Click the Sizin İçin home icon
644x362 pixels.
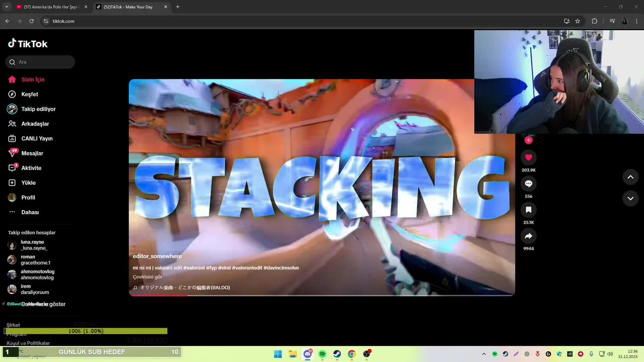click(x=12, y=79)
